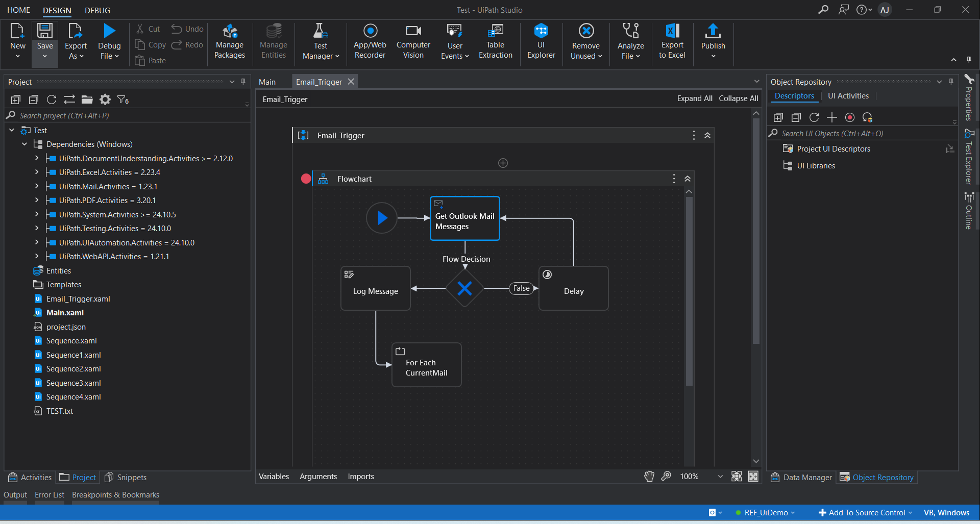Toggle the Flowchart breakpoint red dot
Screen dimensions: 980x524
pyautogui.click(x=306, y=179)
